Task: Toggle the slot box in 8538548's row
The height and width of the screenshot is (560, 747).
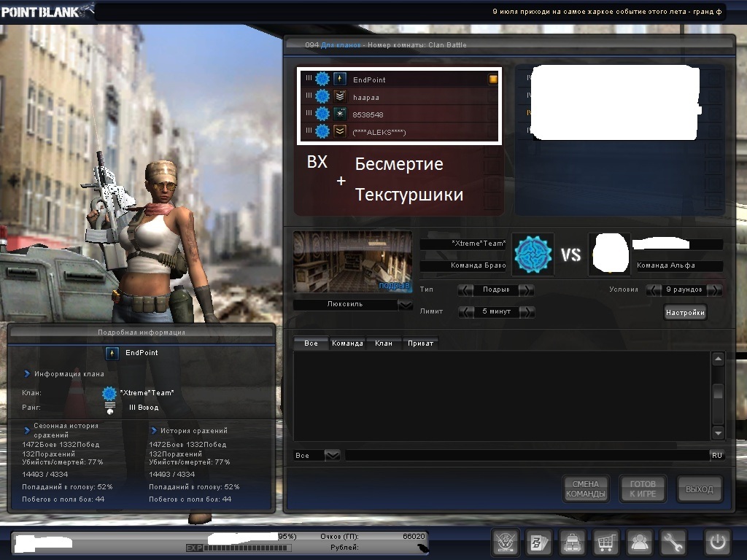Action: pyautogui.click(x=493, y=114)
